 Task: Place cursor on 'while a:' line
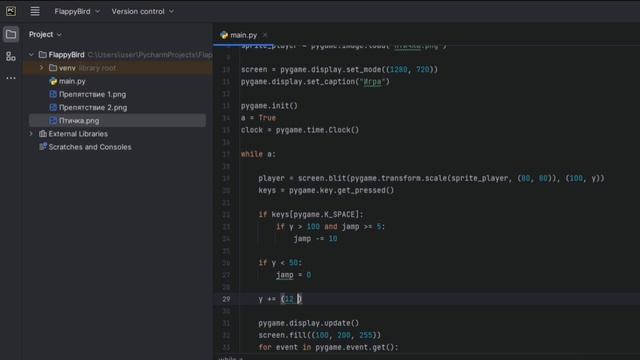pyautogui.click(x=258, y=154)
